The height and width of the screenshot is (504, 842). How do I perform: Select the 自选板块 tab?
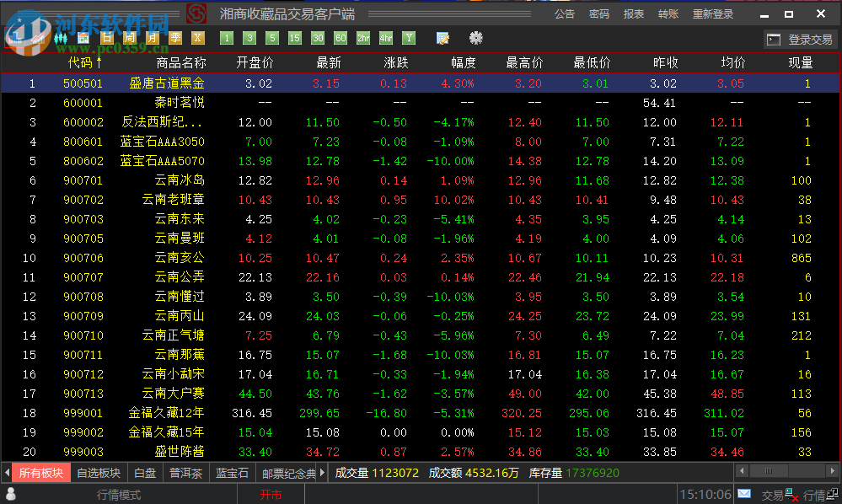(99, 473)
